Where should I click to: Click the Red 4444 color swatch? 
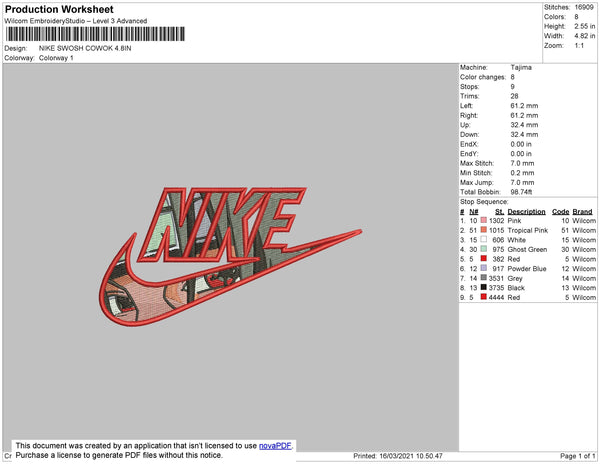point(484,297)
